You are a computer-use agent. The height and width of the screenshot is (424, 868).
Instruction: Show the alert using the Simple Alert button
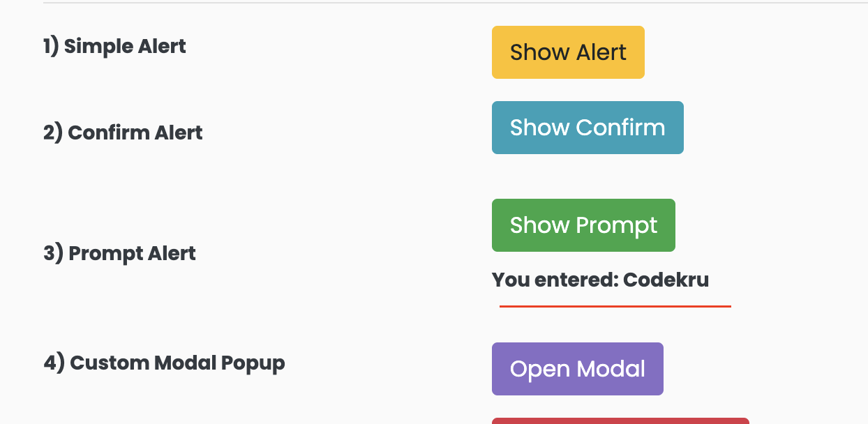pos(568,52)
